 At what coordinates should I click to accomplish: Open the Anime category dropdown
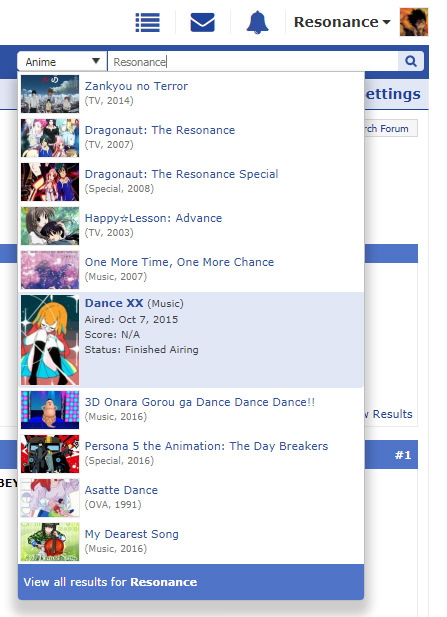[x=62, y=62]
